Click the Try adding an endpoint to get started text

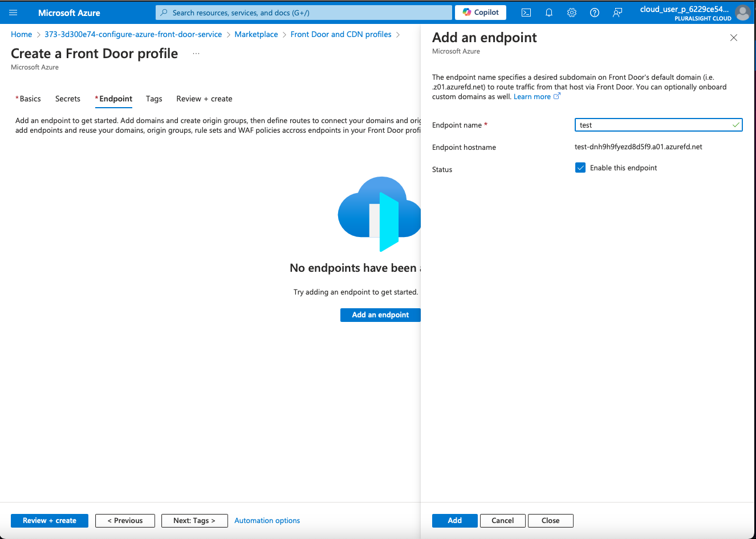tap(356, 292)
